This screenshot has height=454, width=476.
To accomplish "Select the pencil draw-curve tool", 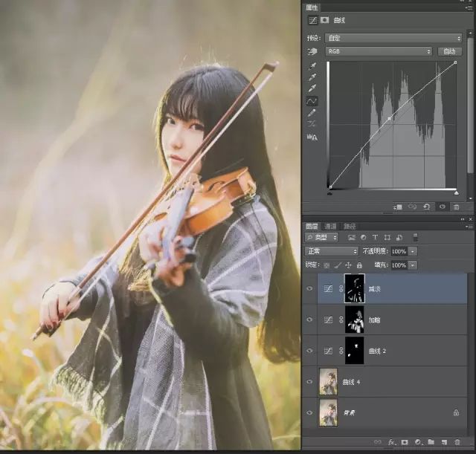I will click(313, 112).
